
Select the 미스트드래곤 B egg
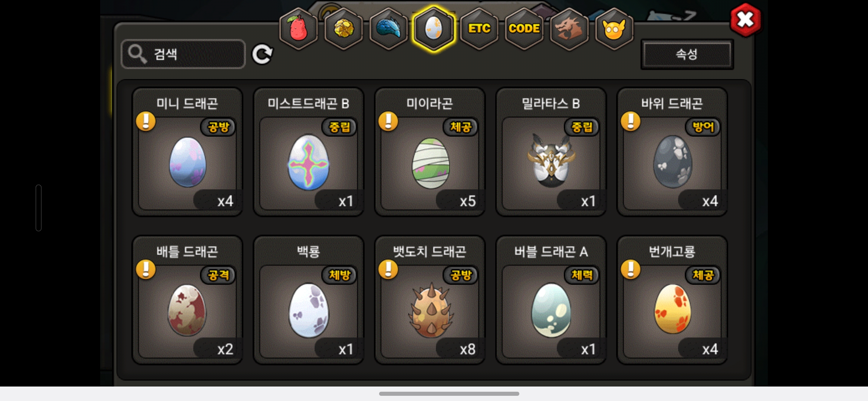[309, 152]
